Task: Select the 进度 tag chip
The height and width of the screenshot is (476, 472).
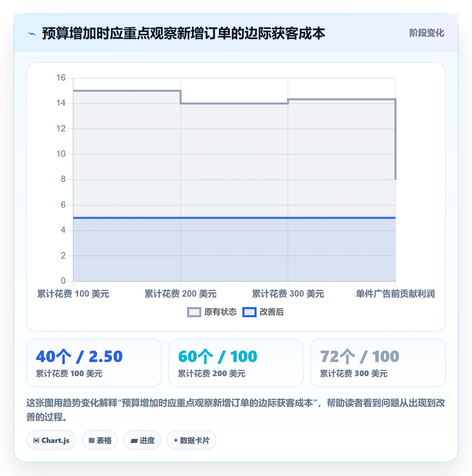Action: [142, 440]
